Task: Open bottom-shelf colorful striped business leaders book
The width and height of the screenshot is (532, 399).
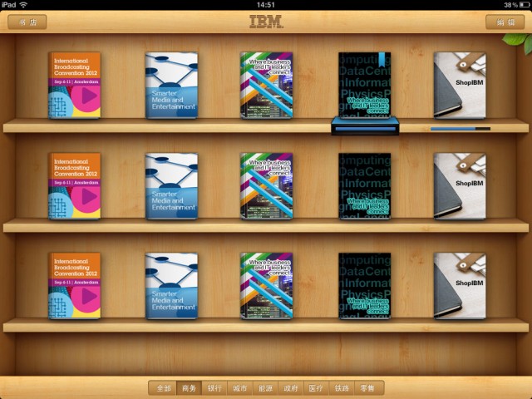Action: point(266,286)
